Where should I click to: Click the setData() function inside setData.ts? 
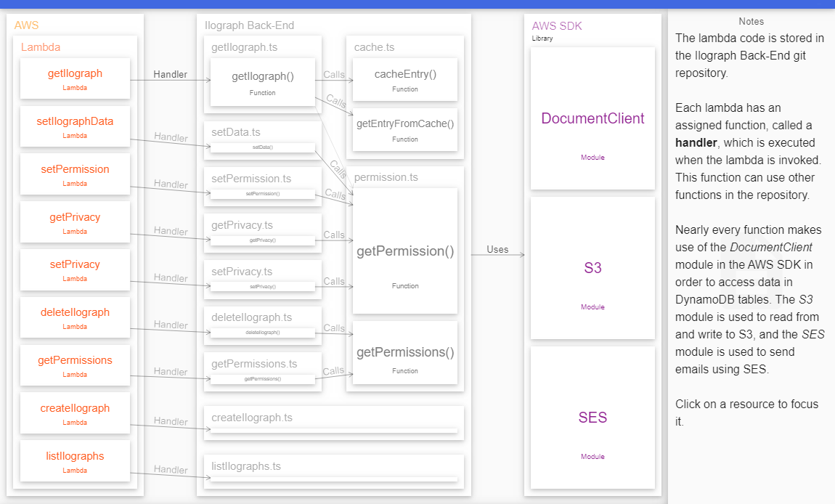tap(262, 147)
